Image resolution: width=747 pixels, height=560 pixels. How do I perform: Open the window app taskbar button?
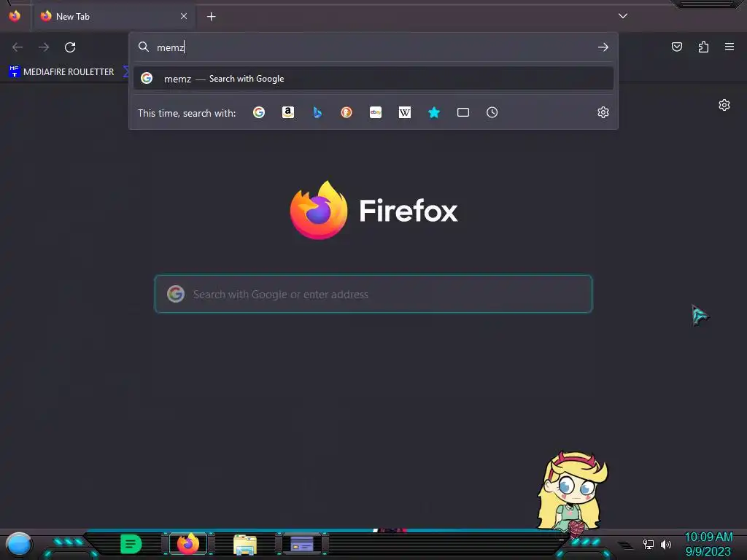click(x=302, y=544)
